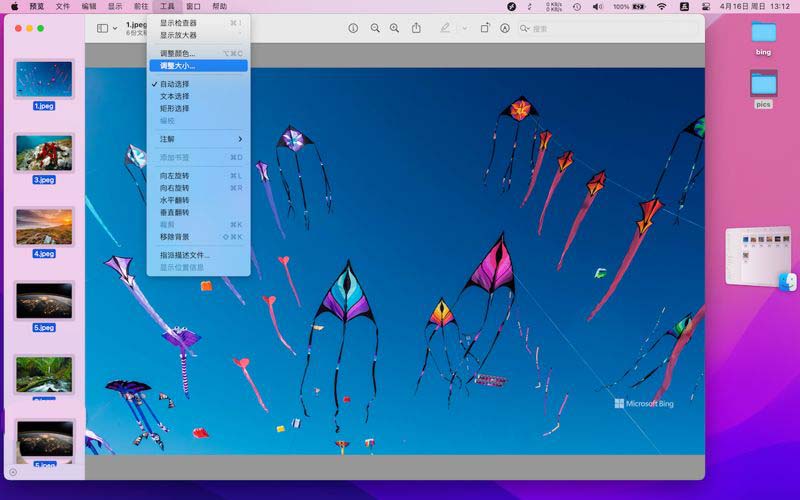Click the sidebar view icon

pos(102,28)
